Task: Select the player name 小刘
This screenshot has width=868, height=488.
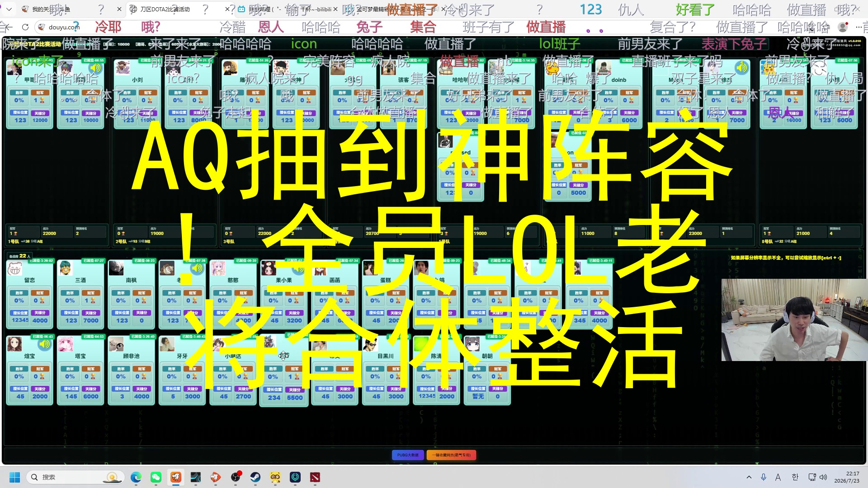Action: click(x=137, y=80)
